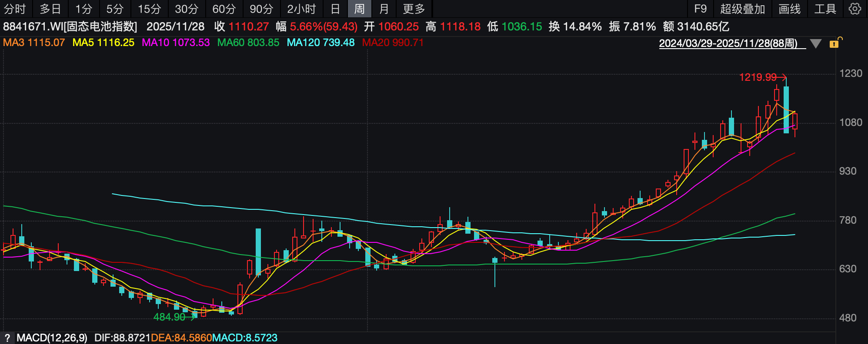This screenshot has width=868, height=344.
Task: Activate the 画线 drawing tool
Action: click(x=789, y=9)
